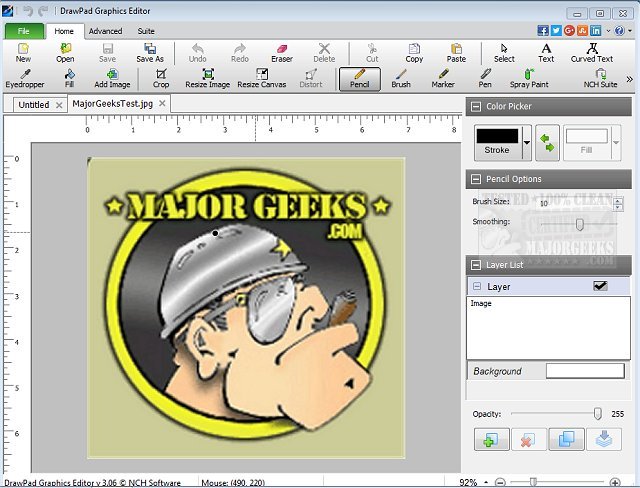
Task: Expand toolbar overflow chevron
Action: point(630,79)
